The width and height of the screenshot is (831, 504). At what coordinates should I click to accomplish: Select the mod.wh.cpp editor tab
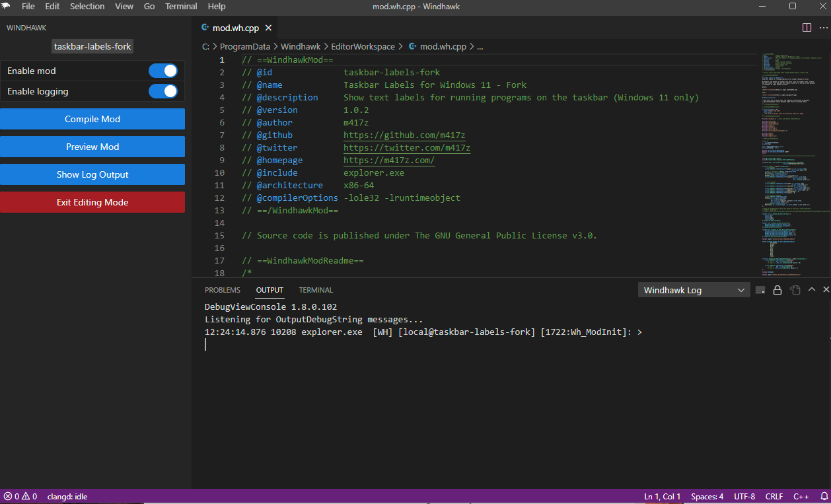[235, 28]
